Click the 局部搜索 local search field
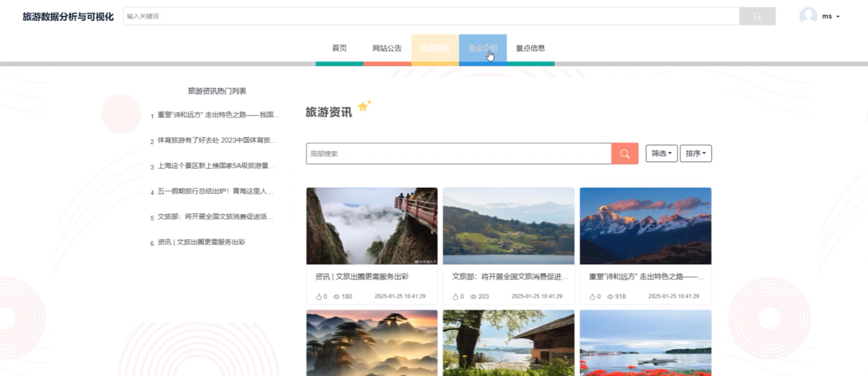Screen dimensions: 868x376 pyautogui.click(x=459, y=154)
